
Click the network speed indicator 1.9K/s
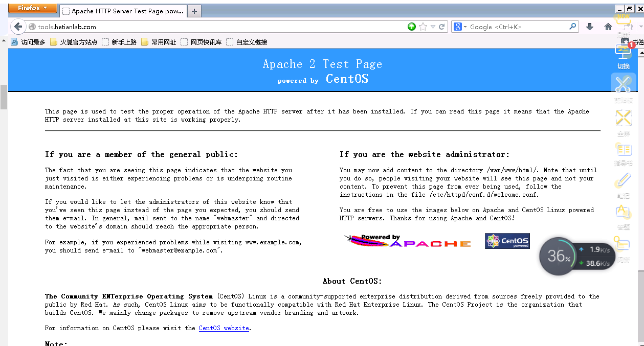(x=595, y=250)
